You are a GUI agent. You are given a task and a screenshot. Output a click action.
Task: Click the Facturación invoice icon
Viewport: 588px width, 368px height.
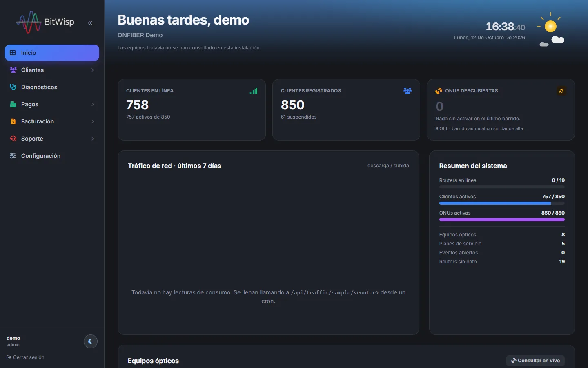pos(13,121)
